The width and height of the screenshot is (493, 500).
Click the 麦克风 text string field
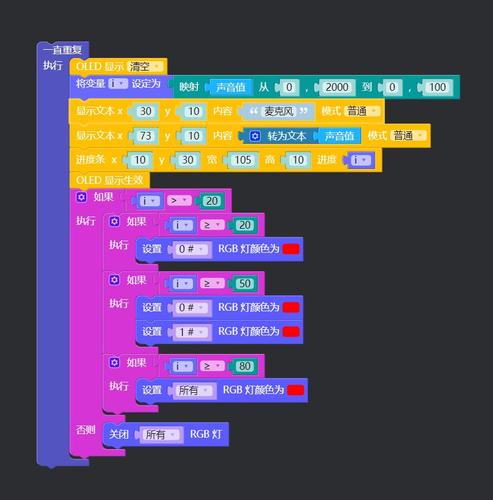(278, 111)
